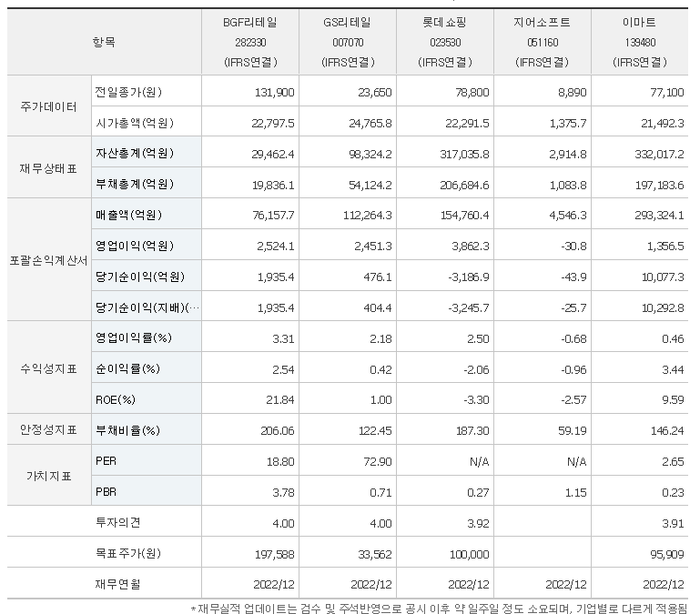
Task: Click the 수익성지표 category cell
Action: pyautogui.click(x=48, y=368)
